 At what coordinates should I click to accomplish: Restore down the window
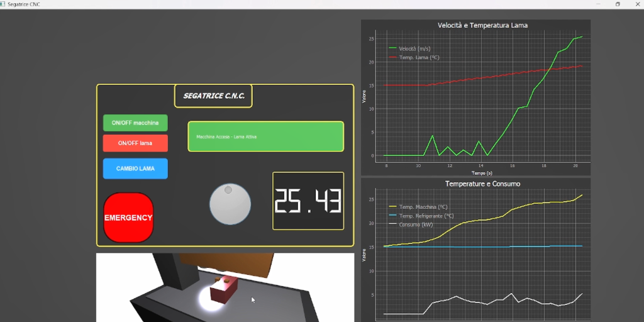tap(618, 4)
